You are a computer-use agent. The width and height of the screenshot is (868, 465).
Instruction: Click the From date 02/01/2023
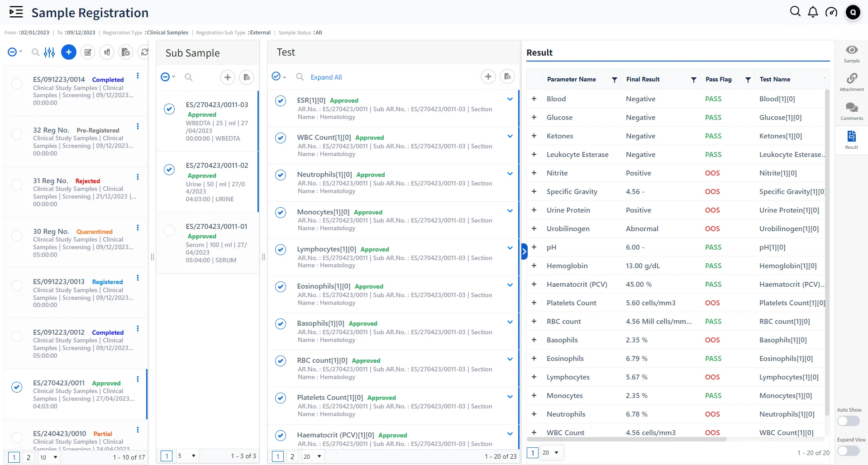(x=35, y=33)
